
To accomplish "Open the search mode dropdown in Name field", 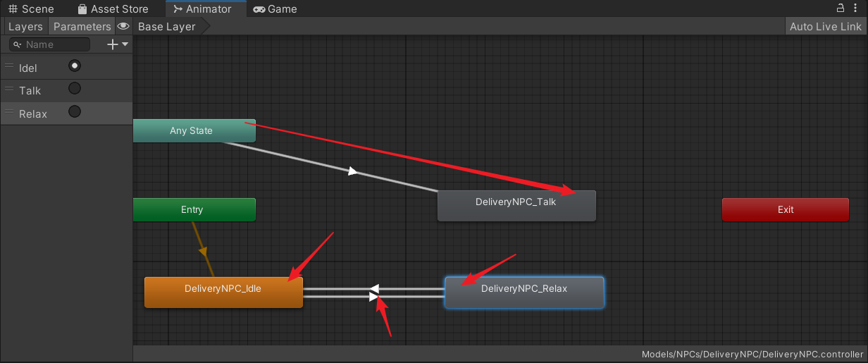I will tap(18, 44).
